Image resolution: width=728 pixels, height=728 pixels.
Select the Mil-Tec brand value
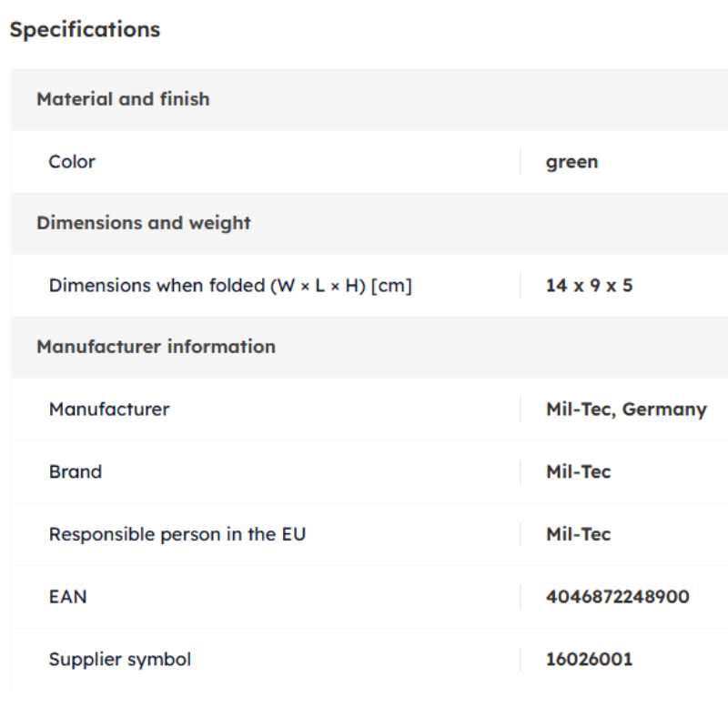pyautogui.click(x=579, y=471)
